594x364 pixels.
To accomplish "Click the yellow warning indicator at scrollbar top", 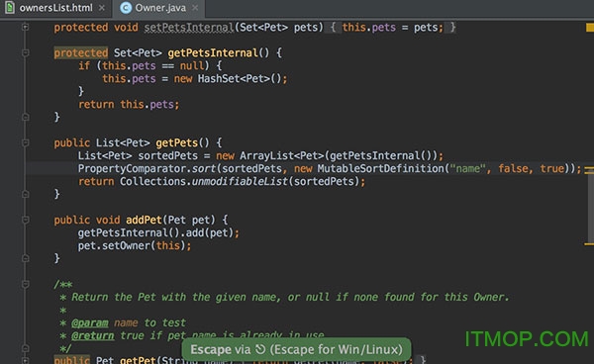I will [x=590, y=28].
